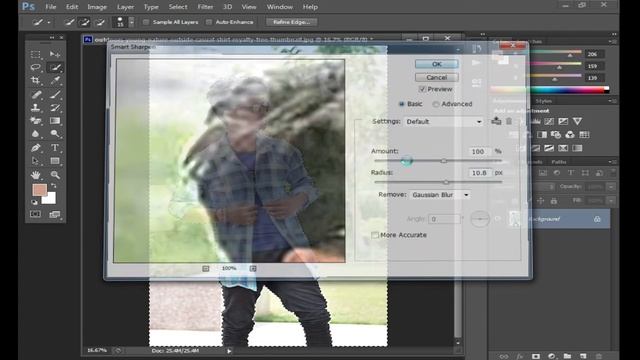Save current Smart Sharpen settings
The height and width of the screenshot is (360, 640).
click(x=496, y=121)
